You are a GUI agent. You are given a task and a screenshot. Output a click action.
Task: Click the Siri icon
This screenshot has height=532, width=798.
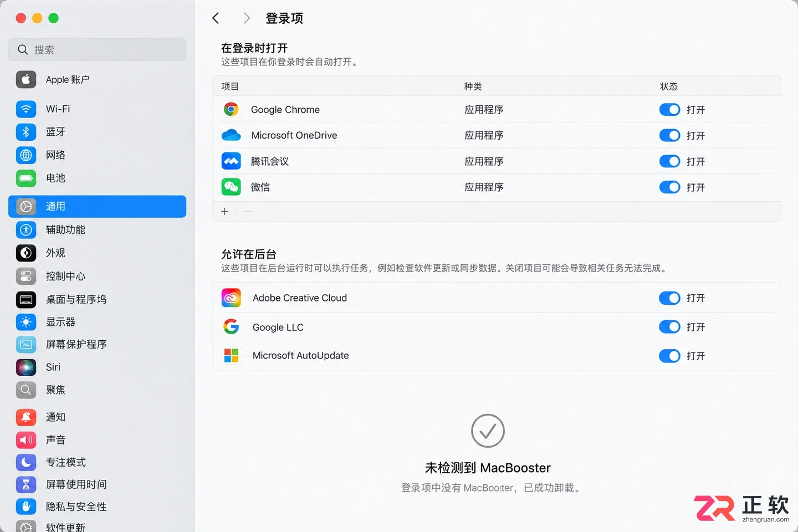(26, 367)
